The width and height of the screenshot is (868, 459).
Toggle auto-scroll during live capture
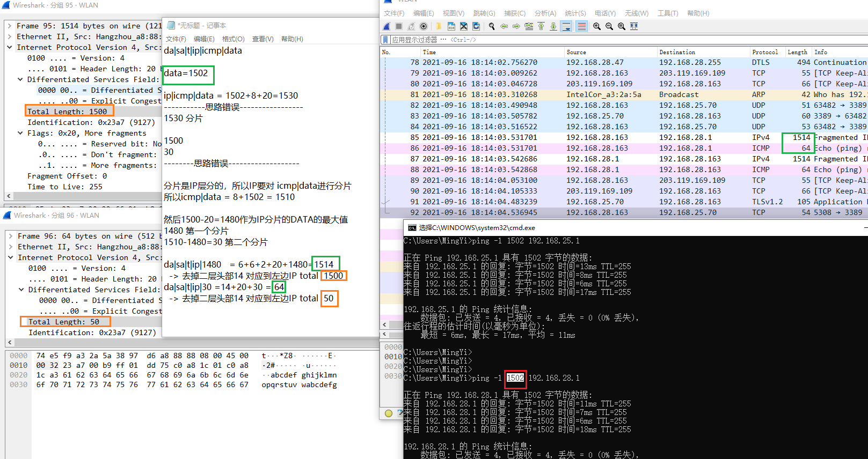tap(566, 26)
